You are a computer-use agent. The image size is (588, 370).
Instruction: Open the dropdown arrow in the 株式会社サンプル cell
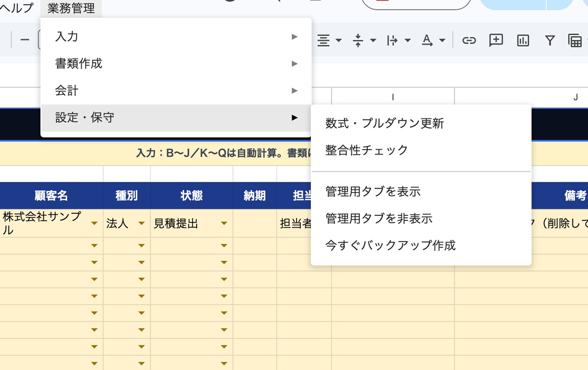tap(94, 223)
